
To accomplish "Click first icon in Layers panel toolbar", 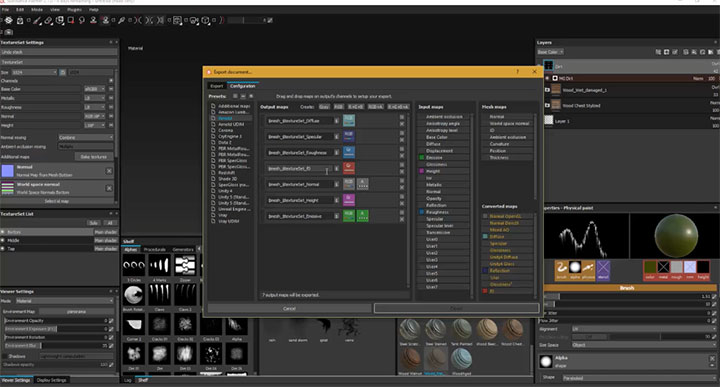I will (x=658, y=52).
